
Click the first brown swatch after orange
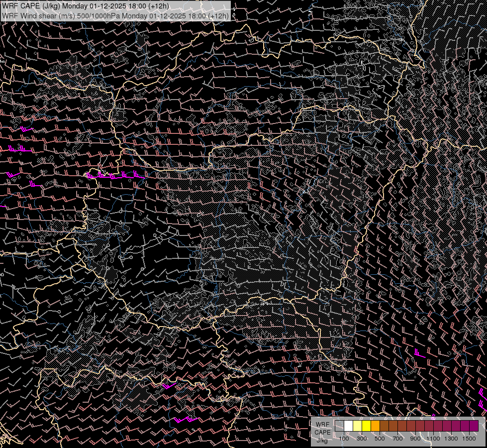click(385, 426)
